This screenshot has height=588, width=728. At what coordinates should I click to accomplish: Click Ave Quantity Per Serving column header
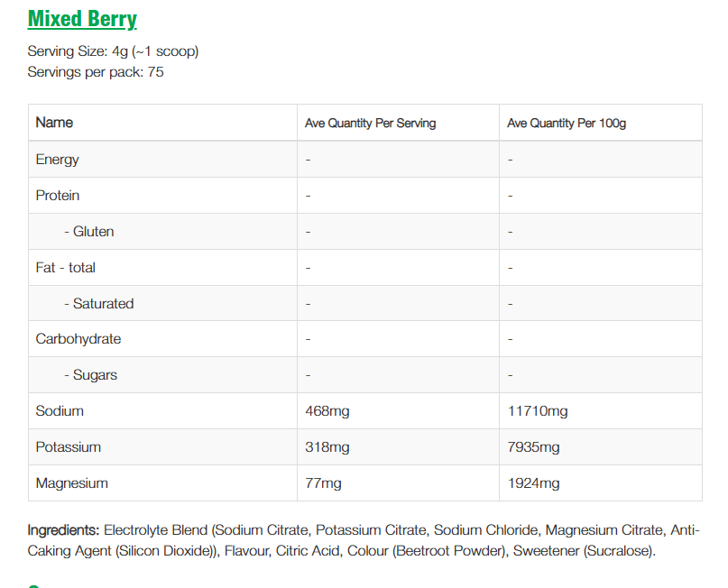coord(370,124)
